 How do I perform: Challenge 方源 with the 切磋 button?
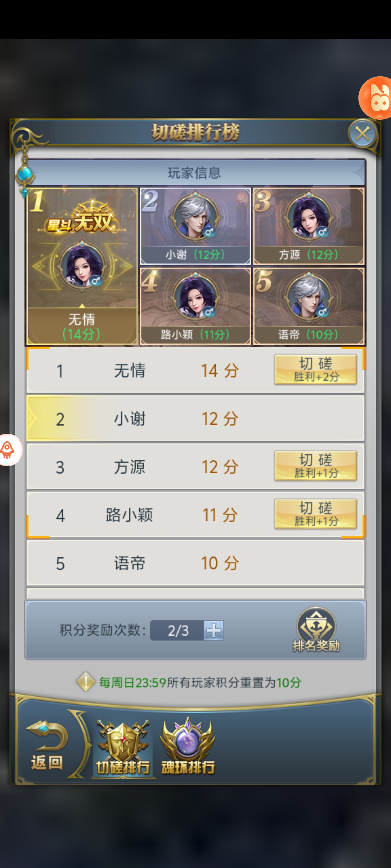(x=316, y=466)
